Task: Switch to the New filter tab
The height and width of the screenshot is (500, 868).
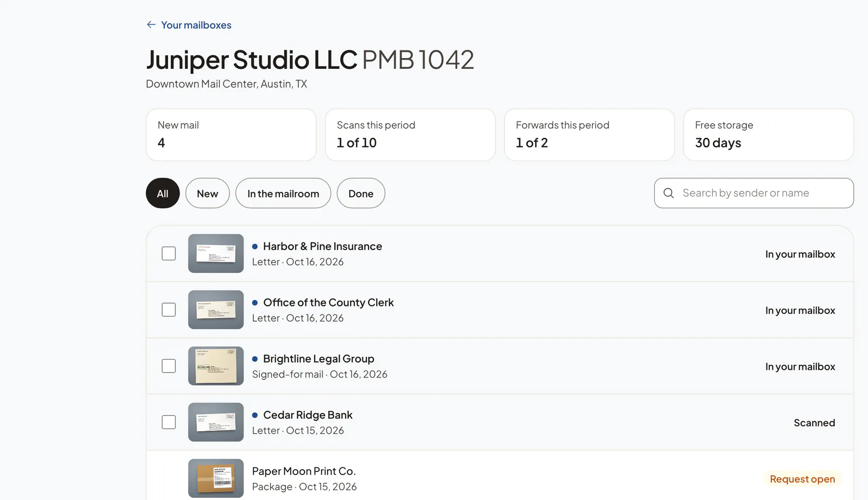Action: (207, 193)
